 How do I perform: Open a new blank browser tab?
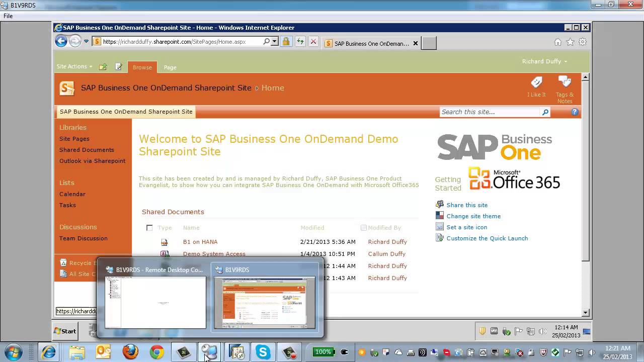click(x=429, y=43)
